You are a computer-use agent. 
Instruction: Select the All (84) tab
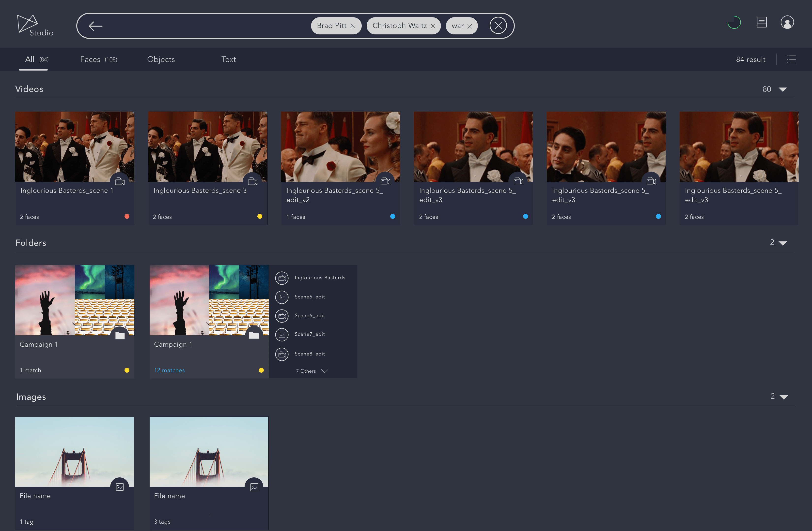[x=37, y=59]
